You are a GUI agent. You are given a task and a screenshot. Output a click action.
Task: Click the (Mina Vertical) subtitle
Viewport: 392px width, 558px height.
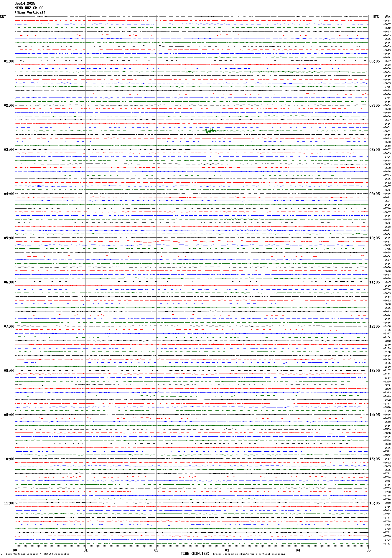click(30, 12)
